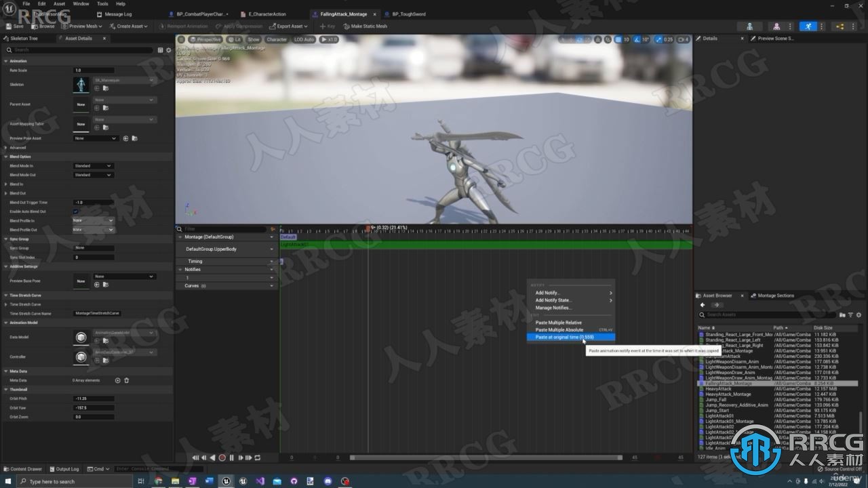The image size is (868, 488).
Task: Open the Perspective view dropdown
Action: click(205, 39)
